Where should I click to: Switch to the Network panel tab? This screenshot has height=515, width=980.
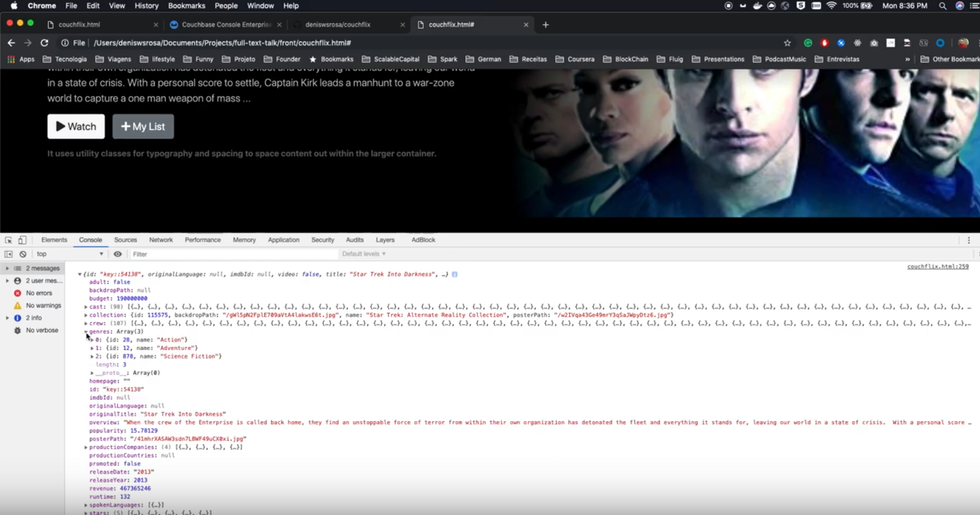tap(161, 240)
